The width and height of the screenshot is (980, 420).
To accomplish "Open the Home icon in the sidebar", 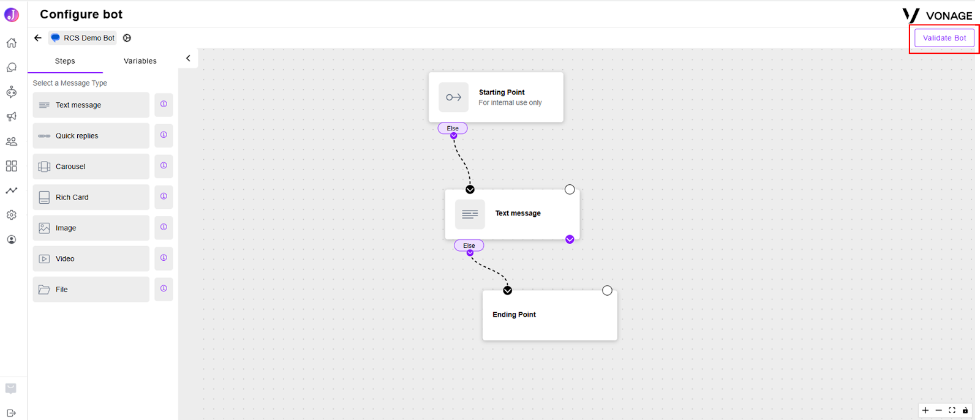I will click(11, 43).
